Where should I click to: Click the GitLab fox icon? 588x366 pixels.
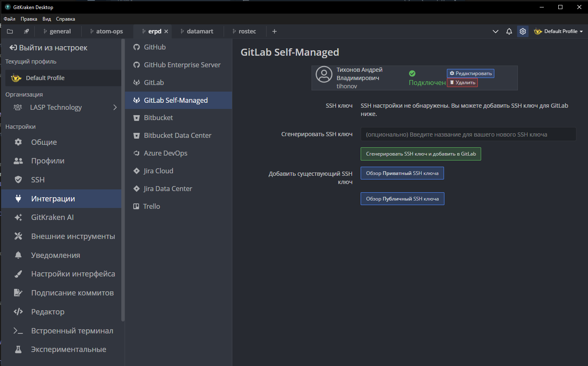137,83
